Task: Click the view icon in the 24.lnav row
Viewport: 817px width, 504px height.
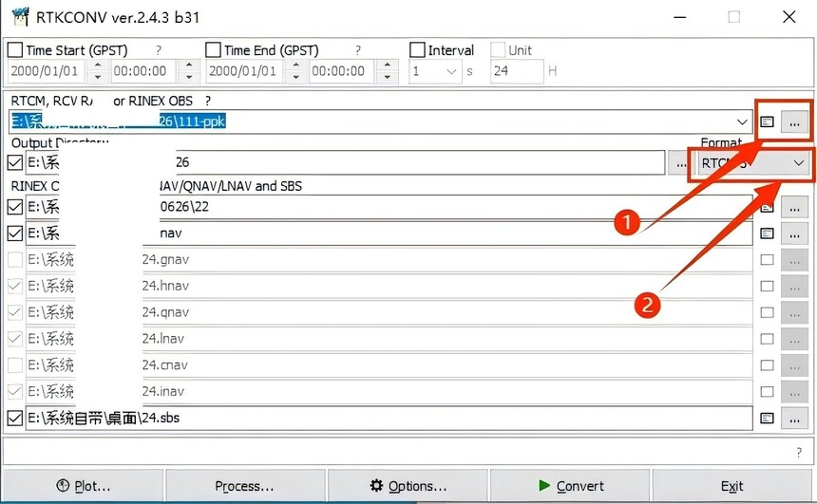Action: [x=767, y=339]
